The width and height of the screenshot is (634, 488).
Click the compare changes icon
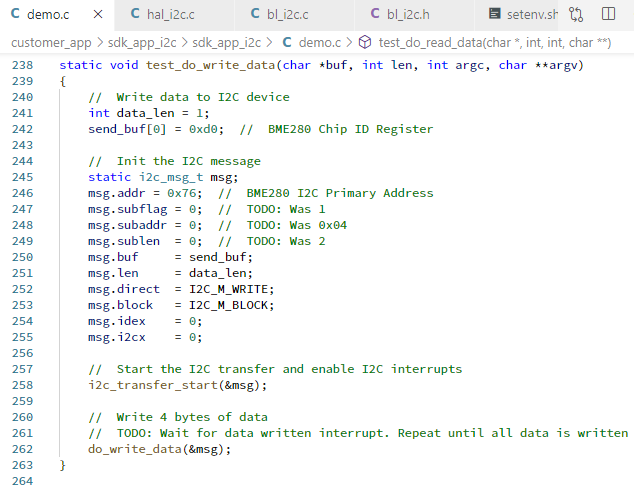(576, 15)
